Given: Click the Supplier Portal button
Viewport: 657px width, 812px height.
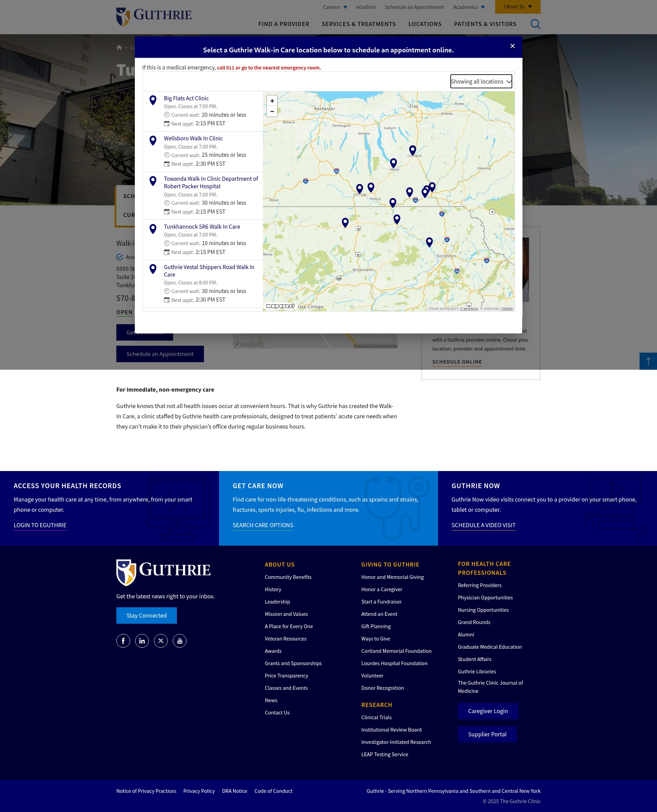Looking at the screenshot, I should tap(487, 734).
